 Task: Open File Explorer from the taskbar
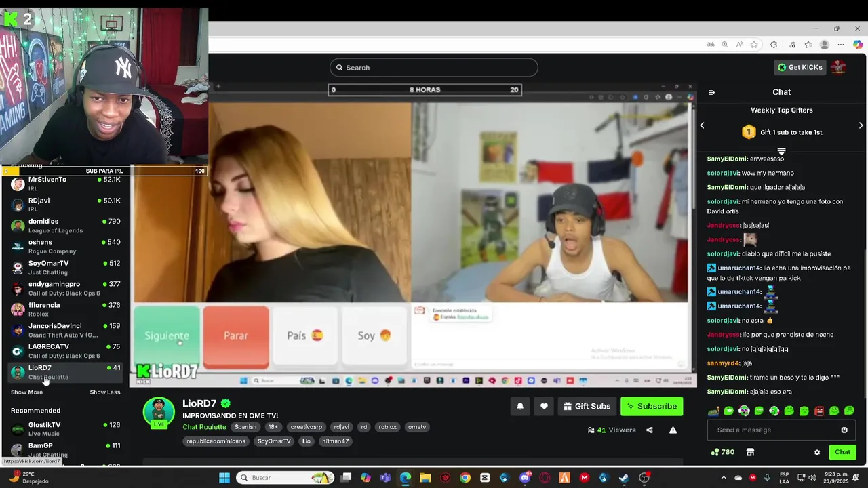pos(425,478)
